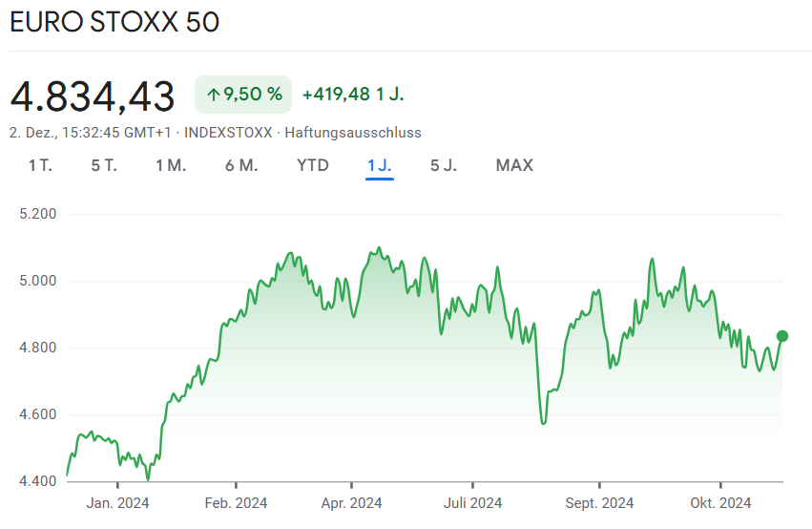Click the index value 4.834,43
This screenshot has width=812, height=529.
[x=93, y=96]
